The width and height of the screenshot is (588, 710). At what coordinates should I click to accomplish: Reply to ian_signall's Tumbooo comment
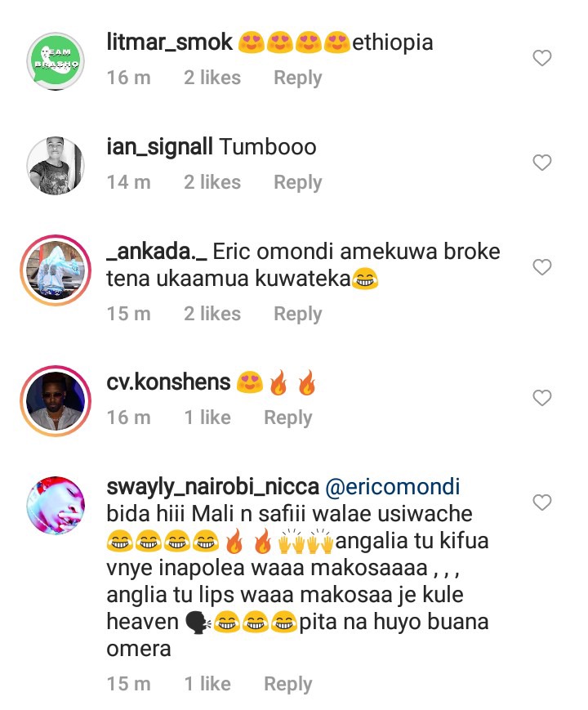click(298, 182)
